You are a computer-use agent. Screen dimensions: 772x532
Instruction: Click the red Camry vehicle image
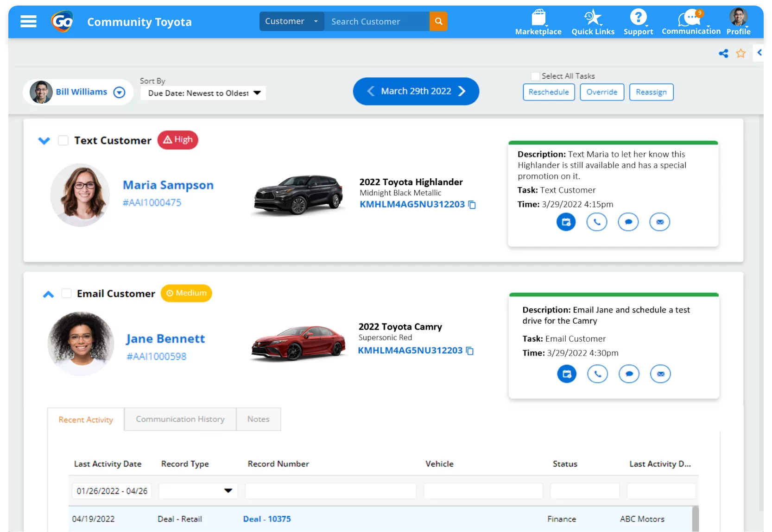coord(298,343)
